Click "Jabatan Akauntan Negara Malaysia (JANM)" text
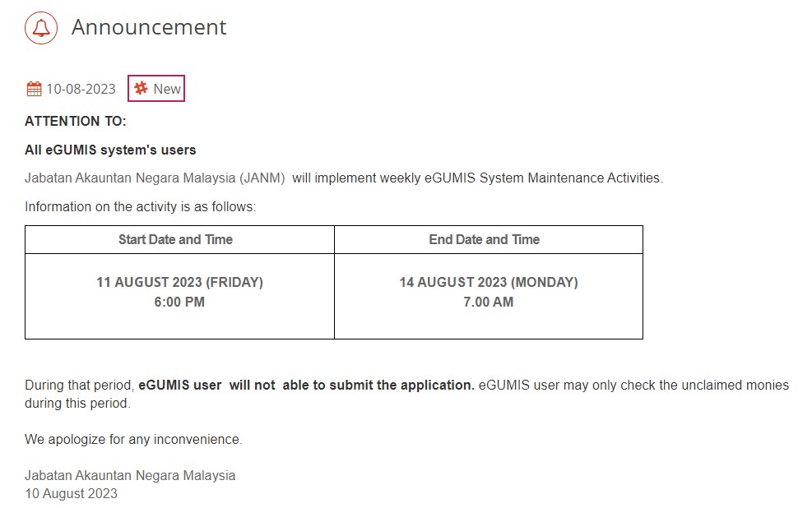The width and height of the screenshot is (812, 508). click(155, 178)
